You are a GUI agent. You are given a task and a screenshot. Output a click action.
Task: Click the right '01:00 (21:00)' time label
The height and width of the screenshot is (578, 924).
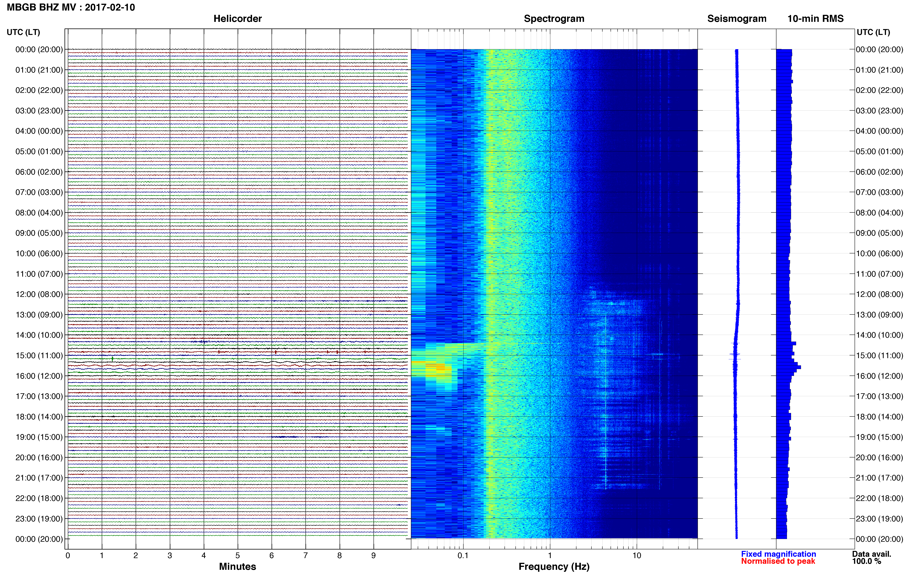pyautogui.click(x=879, y=70)
